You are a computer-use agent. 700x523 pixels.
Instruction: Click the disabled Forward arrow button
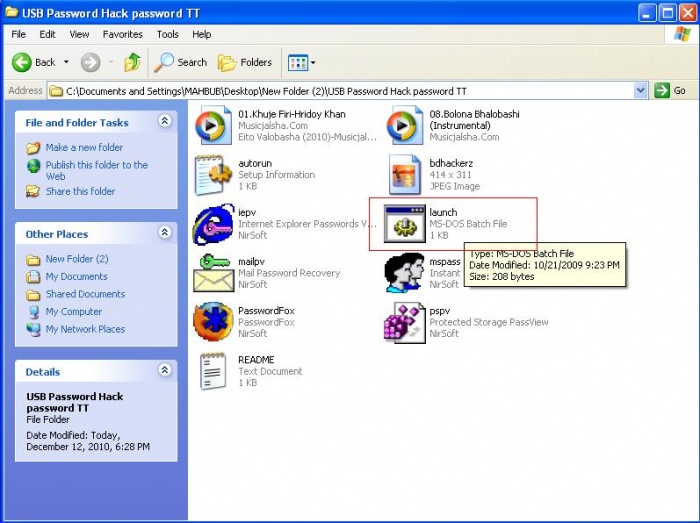pos(90,62)
